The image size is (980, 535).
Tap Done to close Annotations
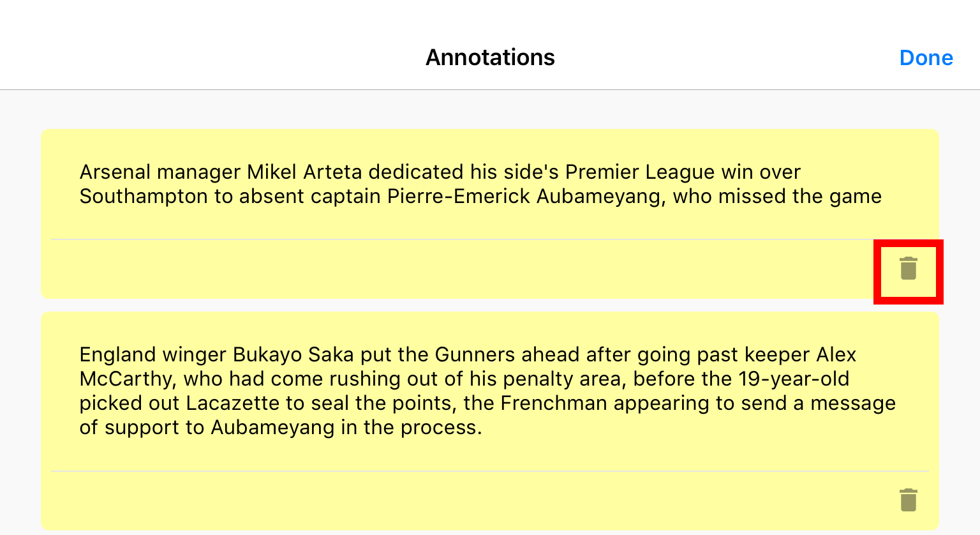click(926, 58)
